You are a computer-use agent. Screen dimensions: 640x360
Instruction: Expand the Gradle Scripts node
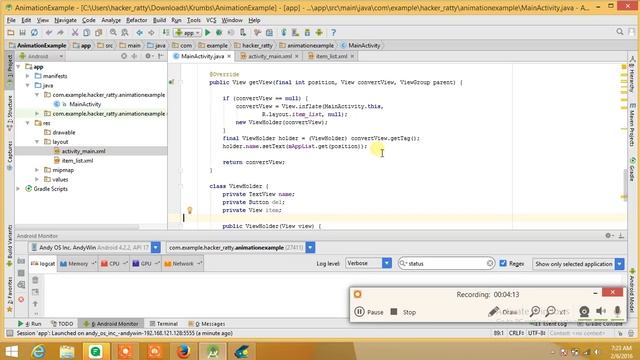tap(18, 189)
